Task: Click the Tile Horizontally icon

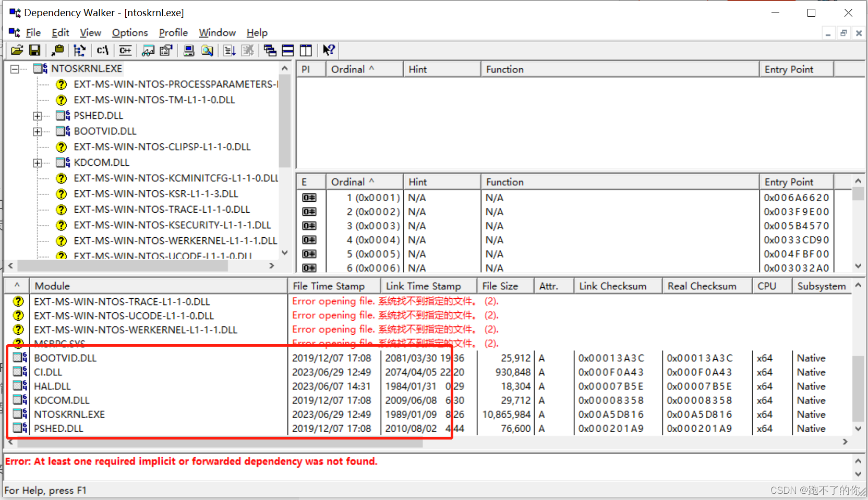Action: 288,50
